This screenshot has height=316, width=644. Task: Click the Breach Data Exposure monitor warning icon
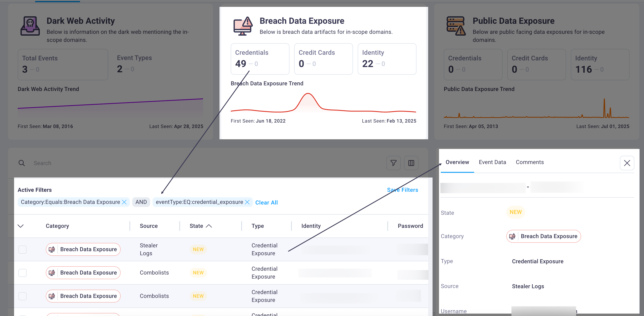pos(243,26)
